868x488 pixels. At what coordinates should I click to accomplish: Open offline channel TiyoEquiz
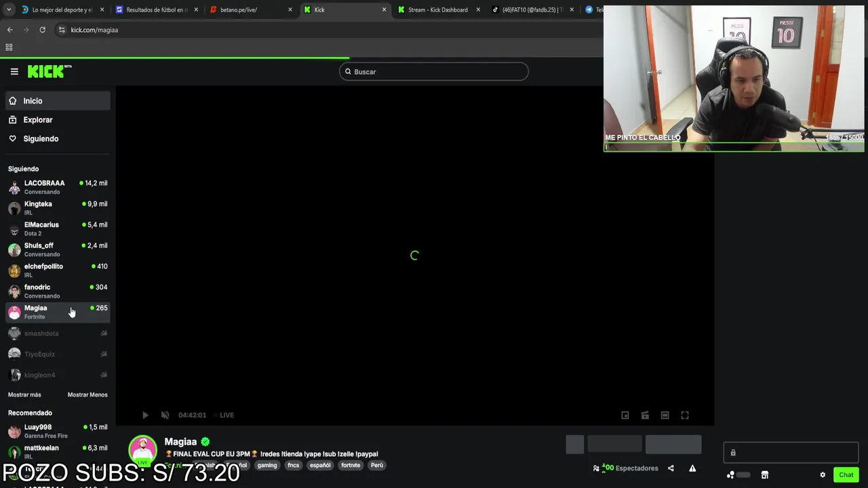click(x=58, y=354)
